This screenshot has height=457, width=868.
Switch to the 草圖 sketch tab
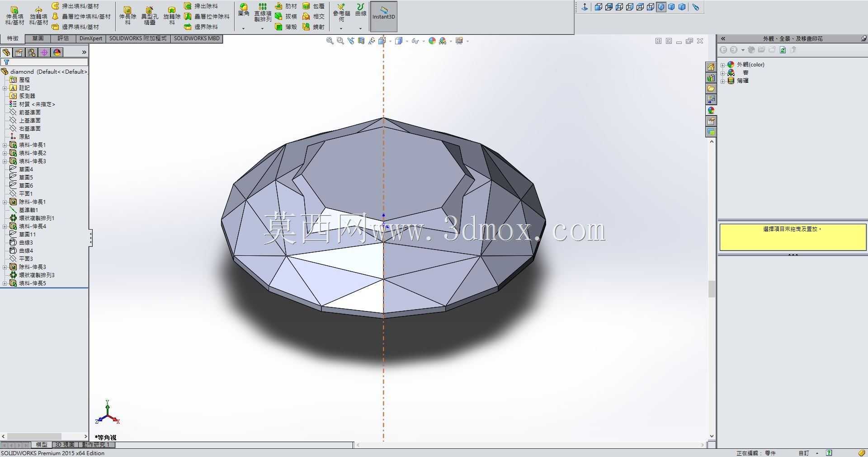click(x=38, y=39)
